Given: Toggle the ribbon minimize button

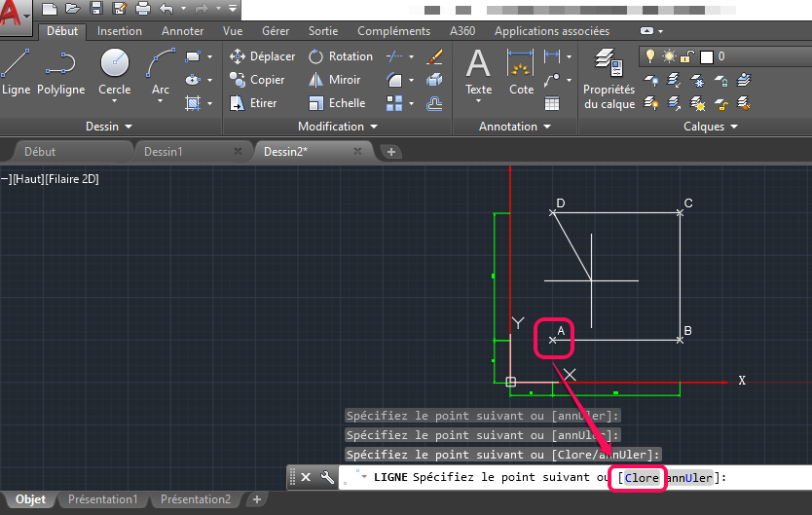Looking at the screenshot, I should [x=646, y=31].
